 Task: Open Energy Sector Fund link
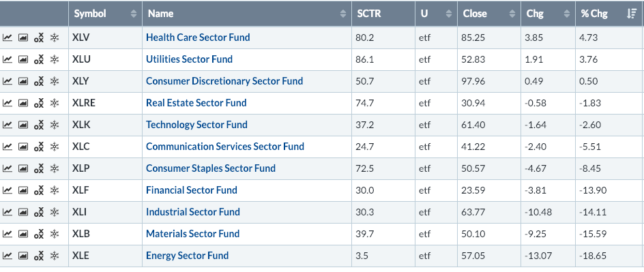coord(188,255)
